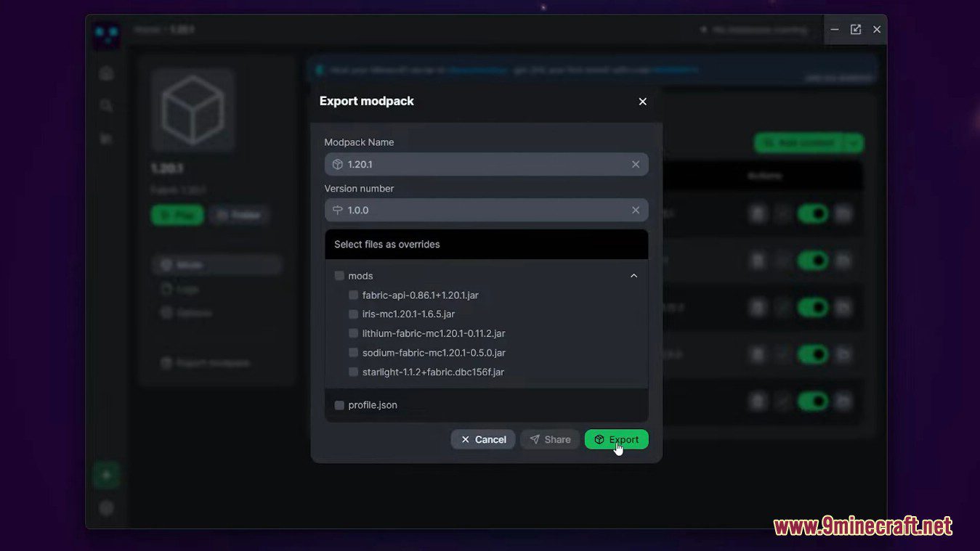Toggle the first mod row's switch
The width and height of the screenshot is (980, 551).
pos(813,214)
